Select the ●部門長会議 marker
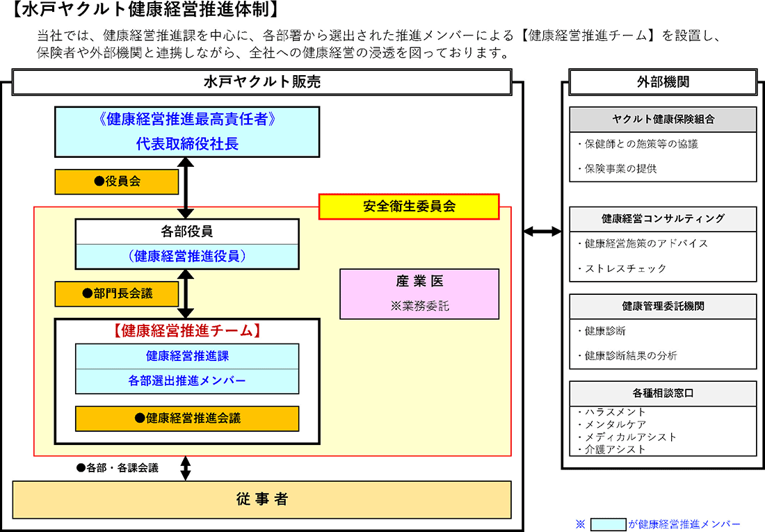The height and width of the screenshot is (532, 765). [116, 293]
